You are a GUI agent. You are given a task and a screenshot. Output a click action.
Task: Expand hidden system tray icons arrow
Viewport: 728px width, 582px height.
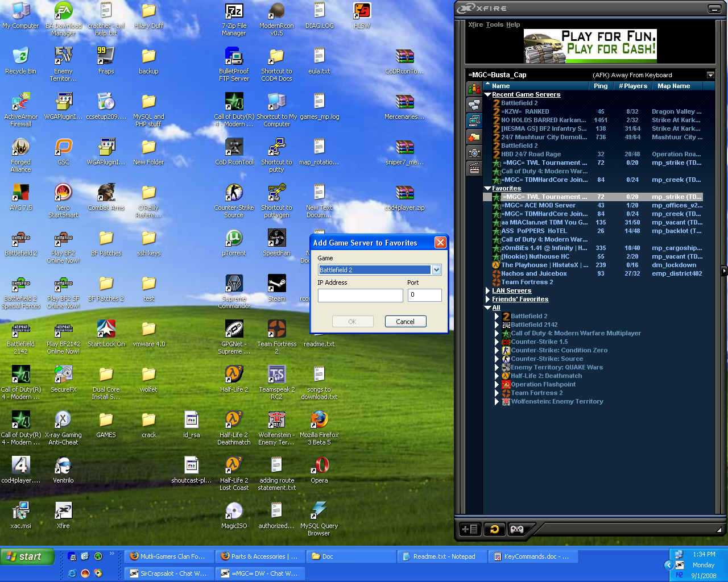point(668,564)
